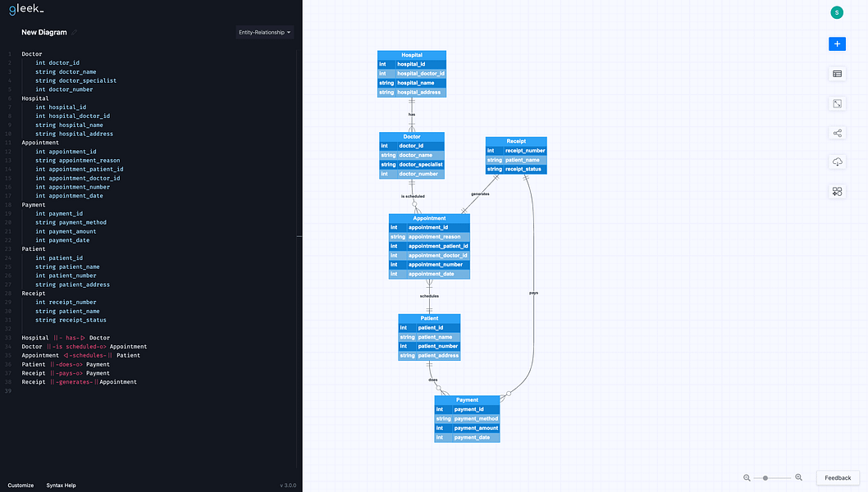Viewport: 868px width, 492px height.
Task: Click the Feedback button
Action: [837, 477]
